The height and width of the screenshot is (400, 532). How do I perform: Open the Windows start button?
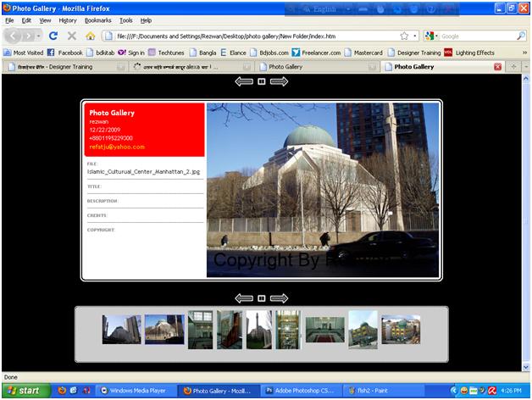26,391
